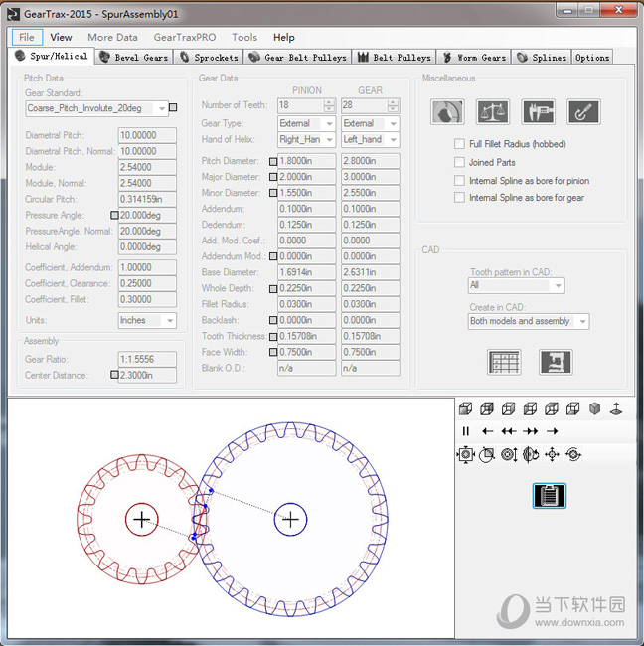Open the Units dropdown showing Inches
Image resolution: width=644 pixels, height=646 pixels.
(147, 321)
